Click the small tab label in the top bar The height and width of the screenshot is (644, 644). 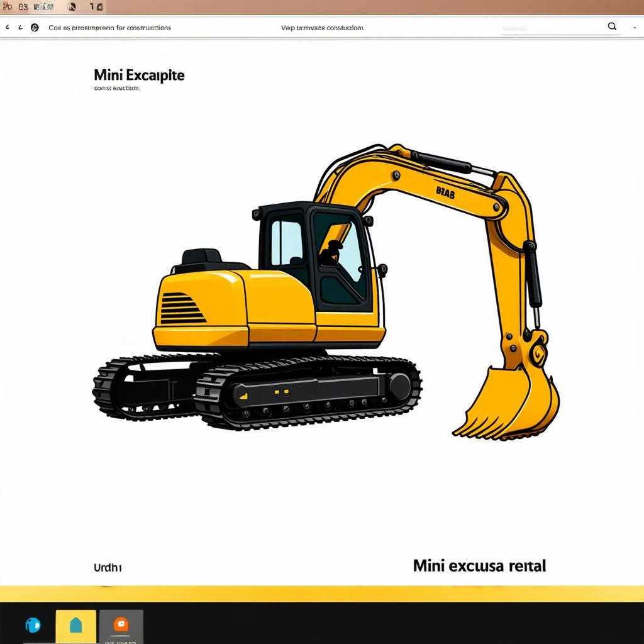tap(43, 7)
